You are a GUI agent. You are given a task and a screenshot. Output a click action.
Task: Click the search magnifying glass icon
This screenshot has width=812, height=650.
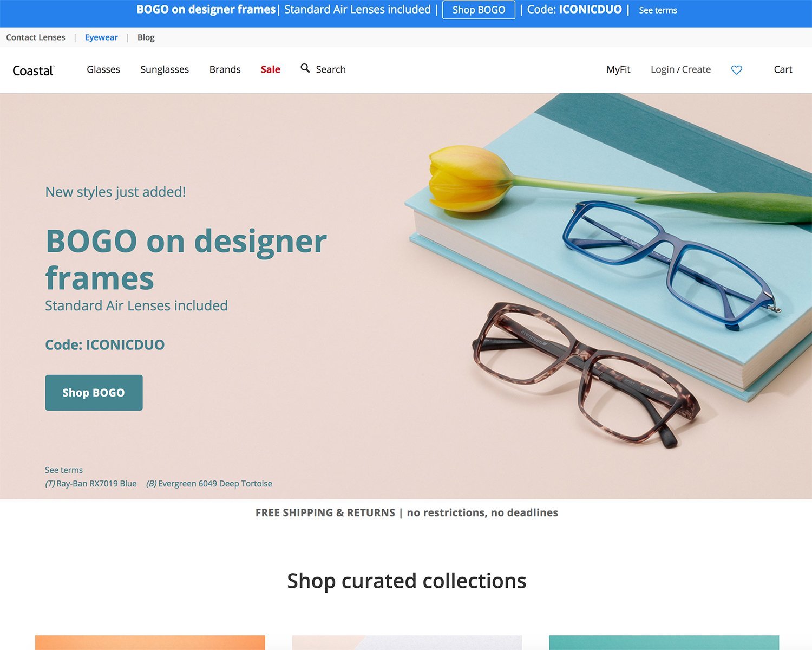305,68
